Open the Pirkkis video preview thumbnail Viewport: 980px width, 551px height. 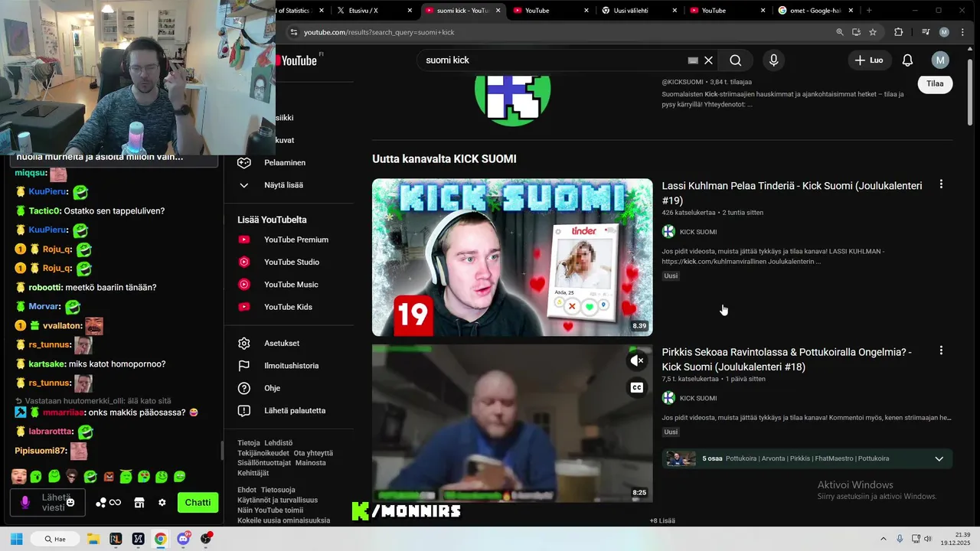point(512,423)
